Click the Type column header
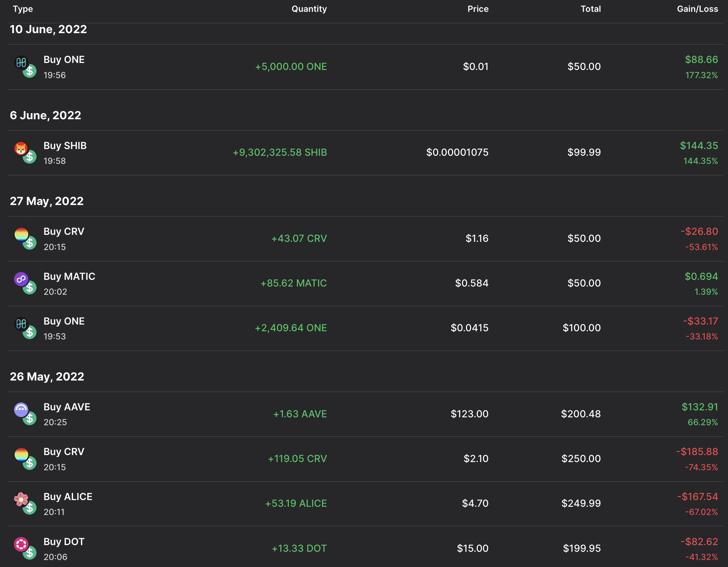Screen dimensions: 728x567 pyautogui.click(x=23, y=9)
